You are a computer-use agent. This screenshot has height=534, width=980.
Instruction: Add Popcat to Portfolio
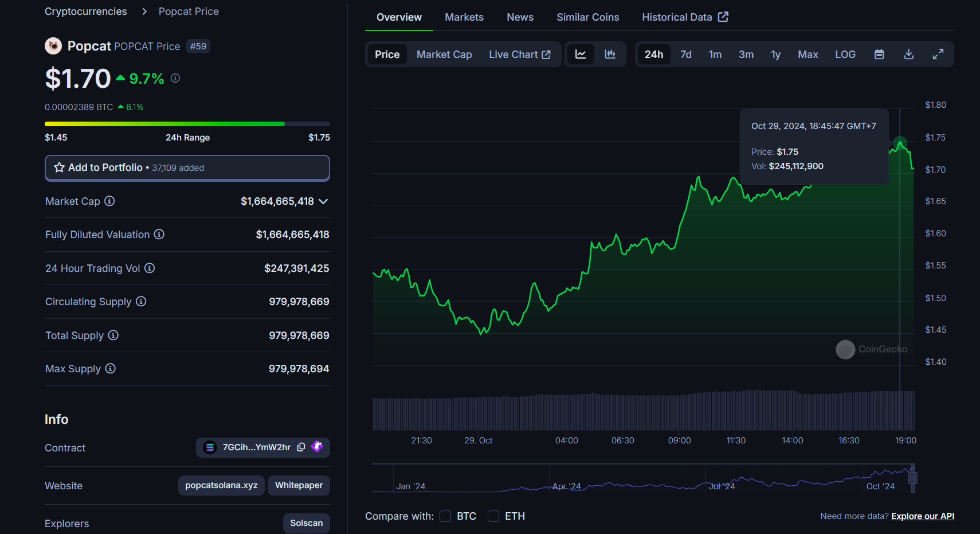187,168
